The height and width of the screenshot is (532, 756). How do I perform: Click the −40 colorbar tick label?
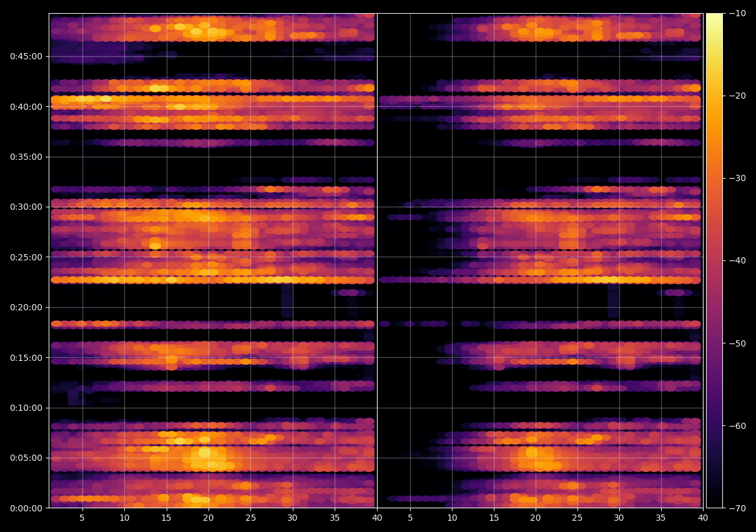click(x=737, y=260)
